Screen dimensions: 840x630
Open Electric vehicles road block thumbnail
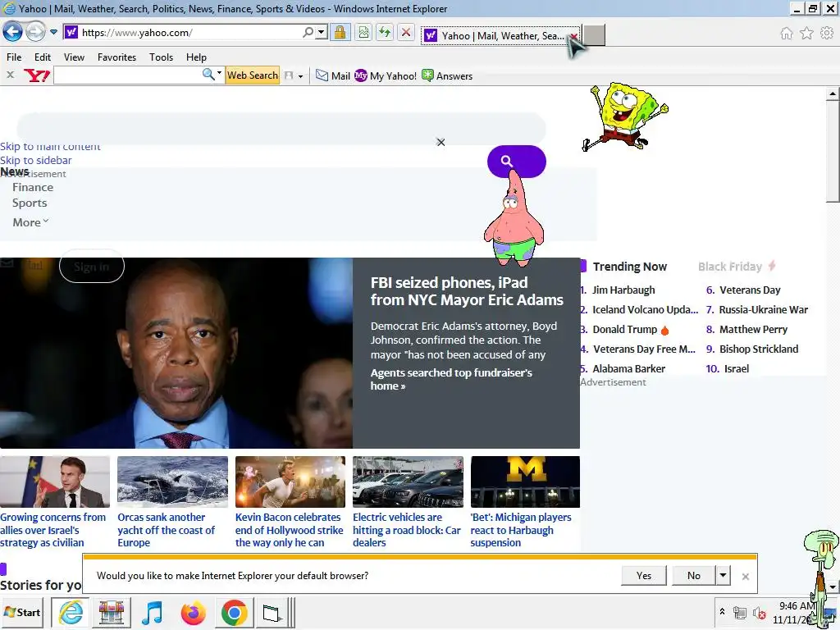coord(408,482)
